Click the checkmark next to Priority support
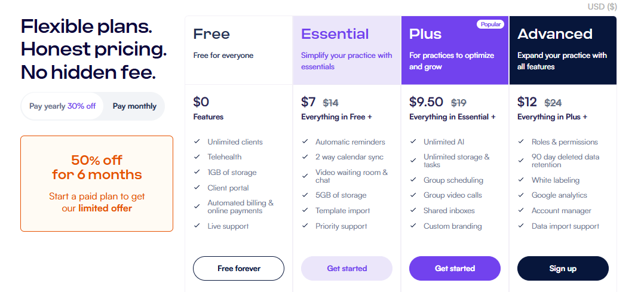The width and height of the screenshot is (644, 292). [305, 226]
